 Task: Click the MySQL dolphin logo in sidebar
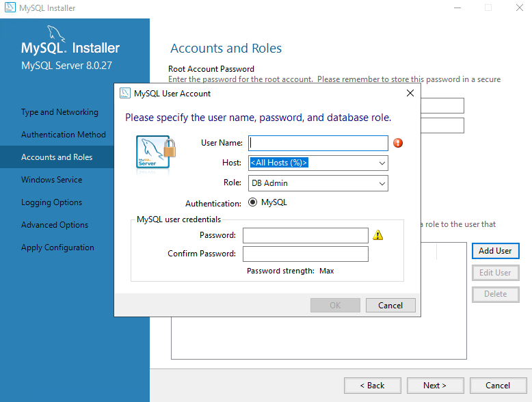[56, 34]
